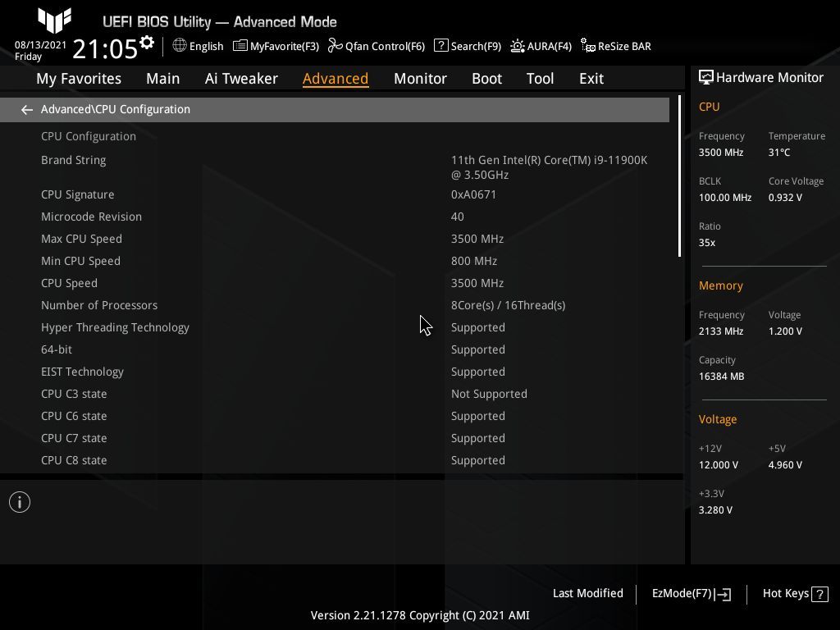Screen dimensions: 840x630
Task: Open Qfan Control fan icon
Action: pos(336,46)
